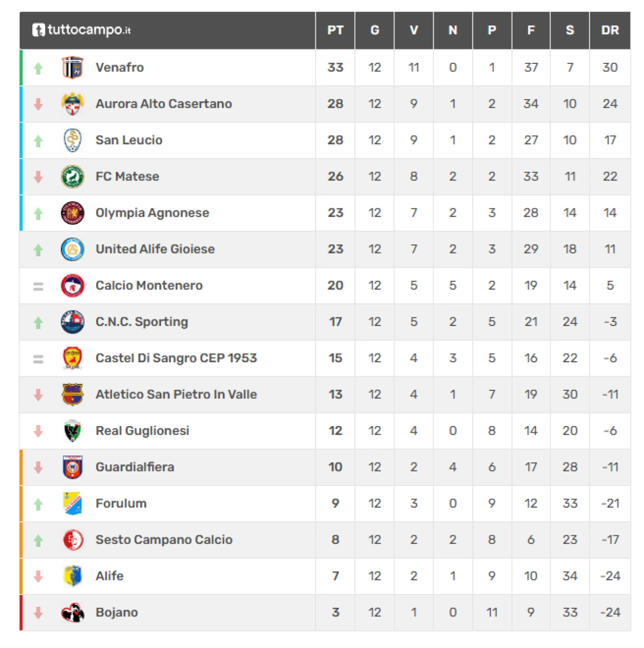
Task: Click the Venafro team crest
Action: (x=72, y=68)
